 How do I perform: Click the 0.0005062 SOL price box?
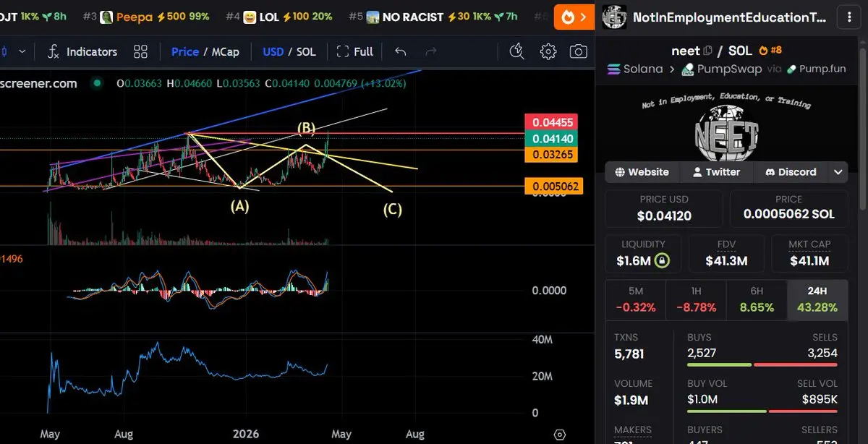click(x=788, y=208)
